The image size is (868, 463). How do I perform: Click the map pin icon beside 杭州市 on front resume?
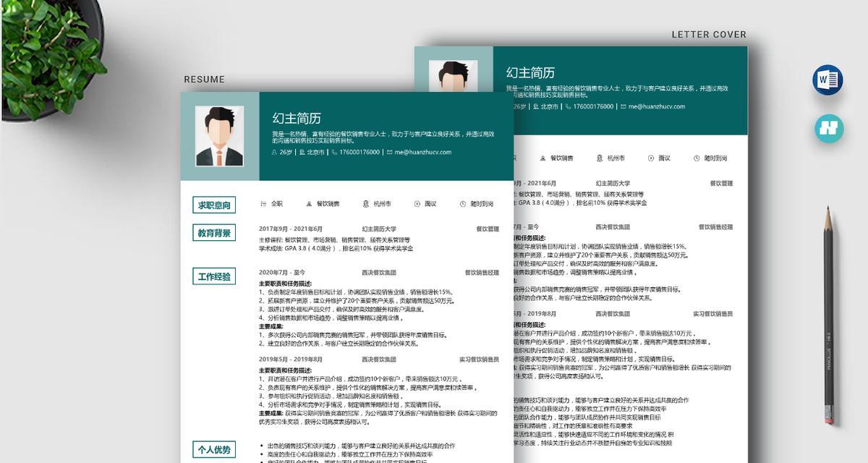point(366,204)
